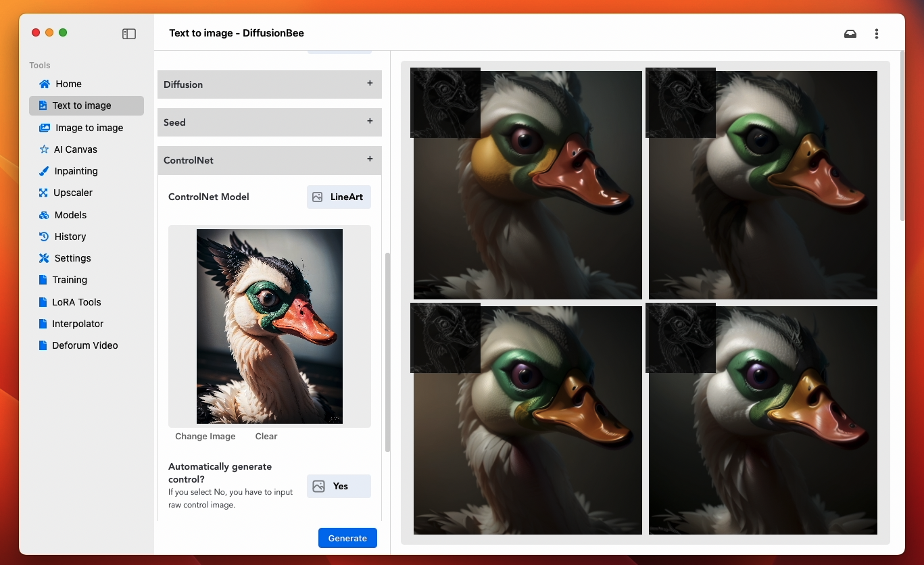Open the inbox tray icon
The width and height of the screenshot is (924, 565).
850,34
